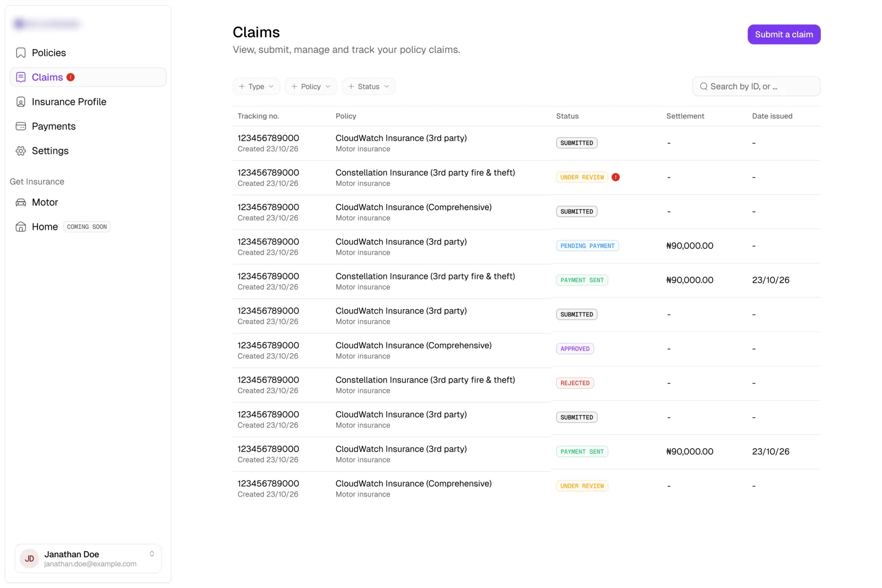Image resolution: width=882 pixels, height=588 pixels.
Task: Click the Motor car icon
Action: click(21, 202)
